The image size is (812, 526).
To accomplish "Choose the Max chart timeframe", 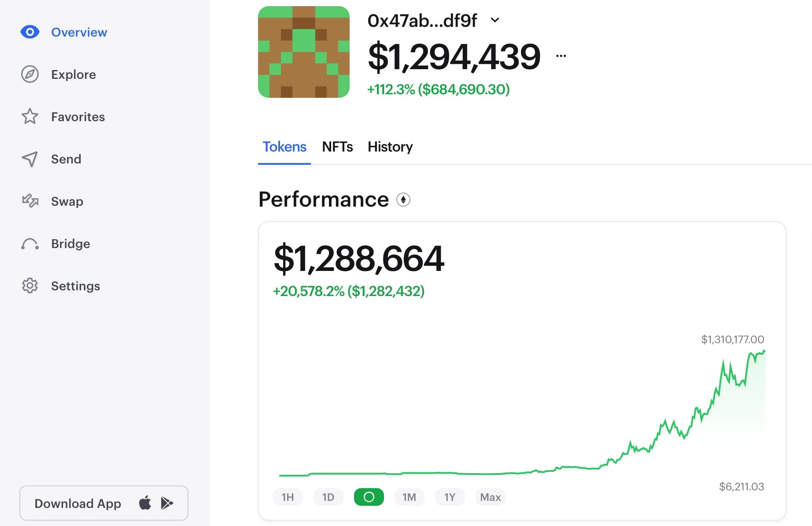I will (490, 497).
